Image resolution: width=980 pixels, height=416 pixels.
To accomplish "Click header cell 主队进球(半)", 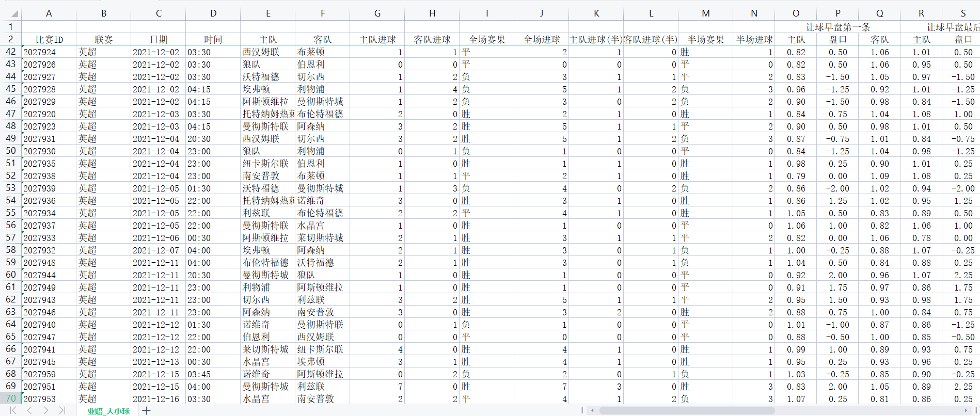I will [x=596, y=40].
